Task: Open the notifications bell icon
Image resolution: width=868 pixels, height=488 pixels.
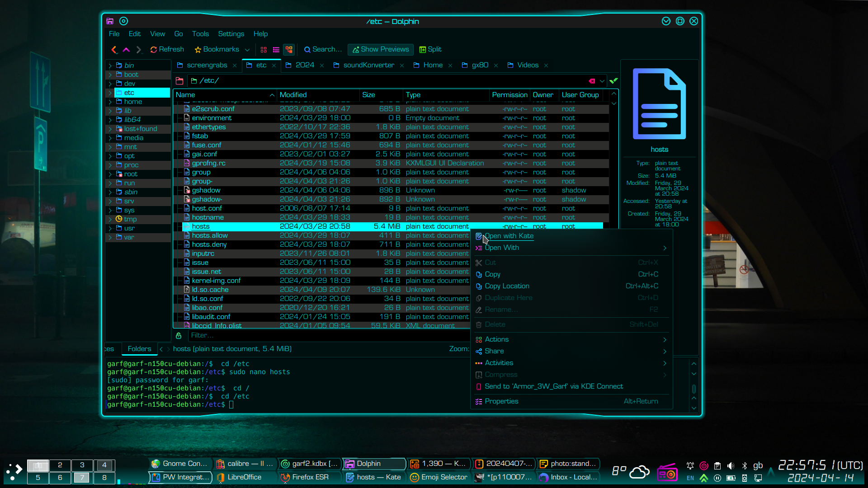Action: coord(690,466)
